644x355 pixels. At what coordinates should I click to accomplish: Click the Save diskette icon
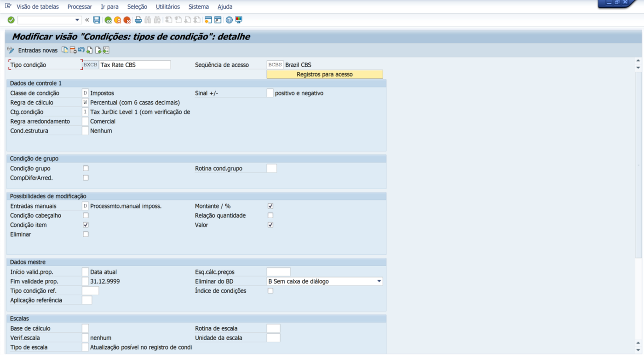coord(97,20)
